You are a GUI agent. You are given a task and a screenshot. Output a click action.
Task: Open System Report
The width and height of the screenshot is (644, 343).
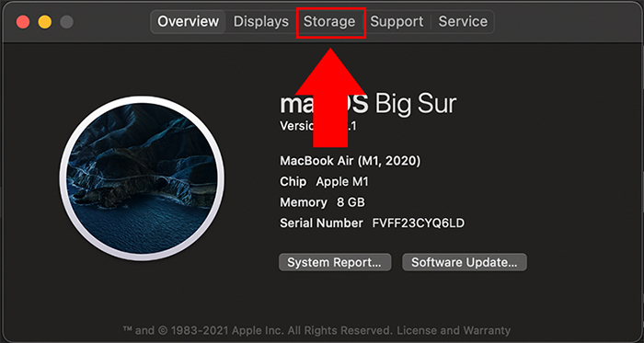tap(335, 262)
